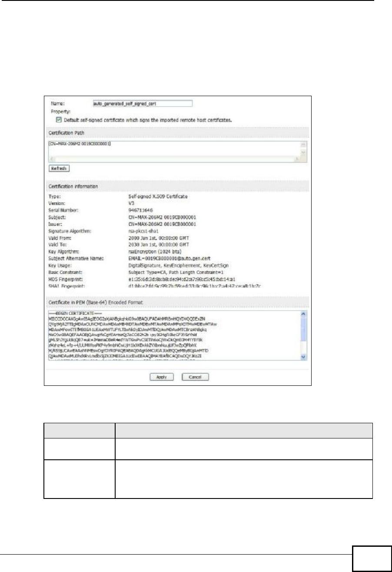
Task: Click the Name input field
Action: pyautogui.click(x=143, y=104)
